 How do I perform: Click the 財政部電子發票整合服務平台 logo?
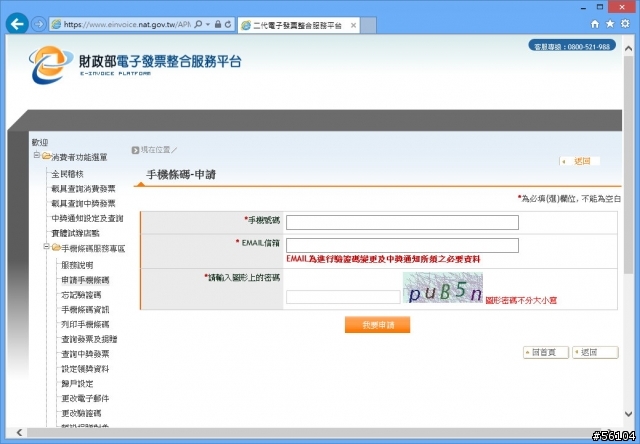click(135, 64)
